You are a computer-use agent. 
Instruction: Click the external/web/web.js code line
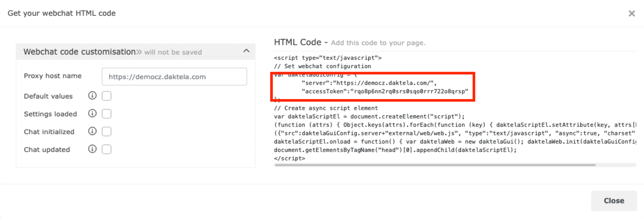[x=455, y=133]
